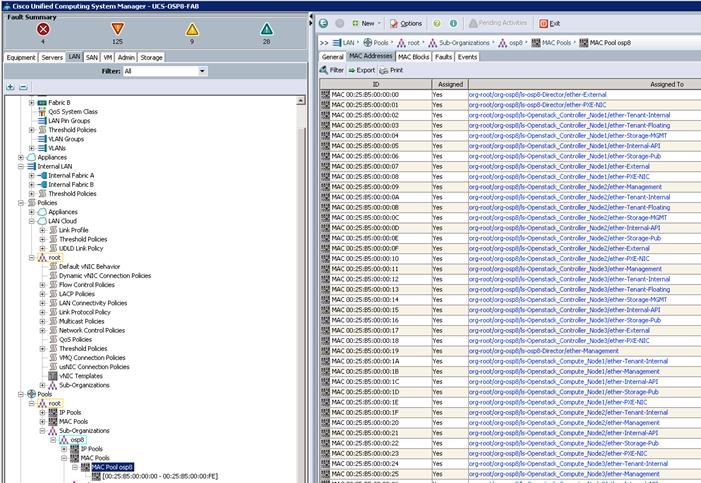Click the Sub-Organizations breadcrumb
This screenshot has width=701, height=483.
click(x=459, y=43)
